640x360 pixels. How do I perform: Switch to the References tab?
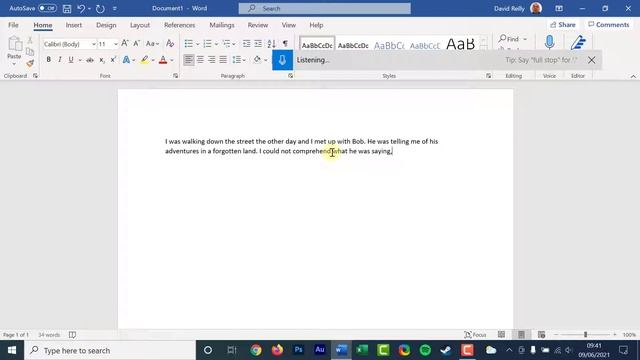[x=180, y=25]
